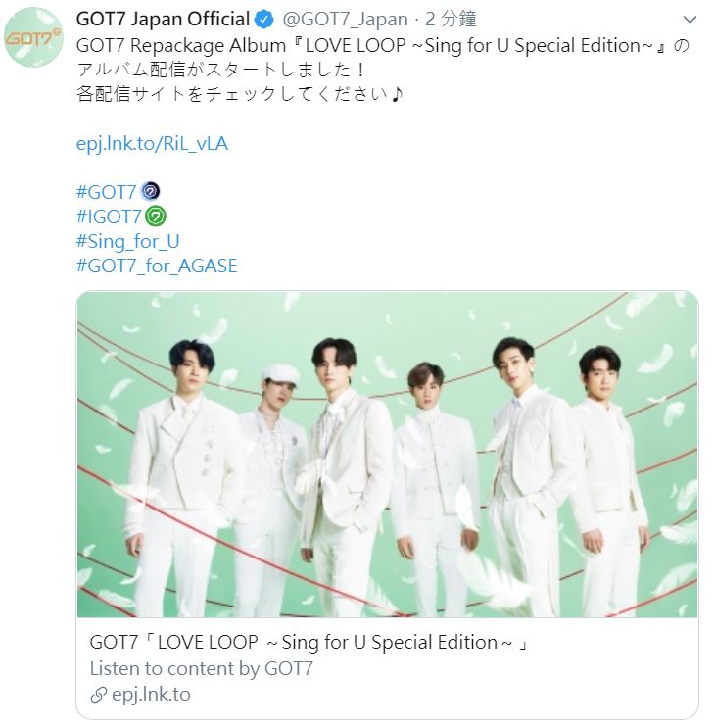714x728 pixels.
Task: Click Listen to content by GOT7
Action: coord(202,668)
